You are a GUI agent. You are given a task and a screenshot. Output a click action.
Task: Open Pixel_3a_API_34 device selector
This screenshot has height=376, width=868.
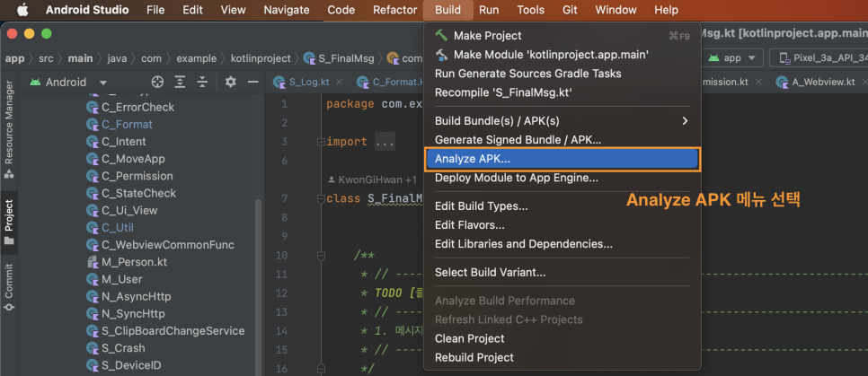(x=819, y=57)
